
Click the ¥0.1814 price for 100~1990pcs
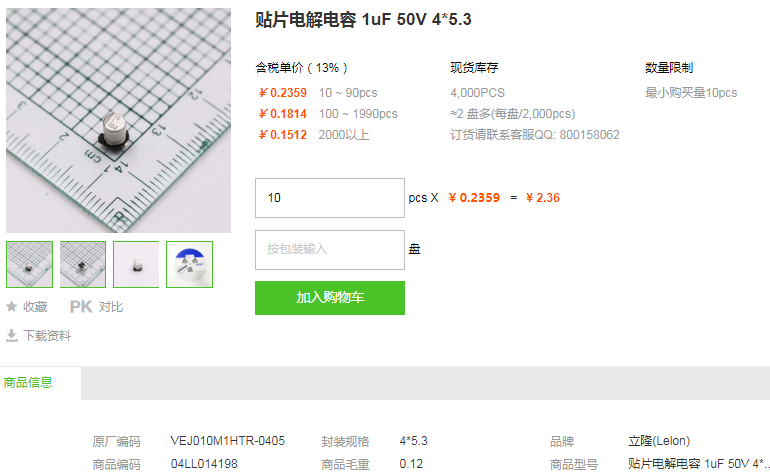tap(282, 114)
